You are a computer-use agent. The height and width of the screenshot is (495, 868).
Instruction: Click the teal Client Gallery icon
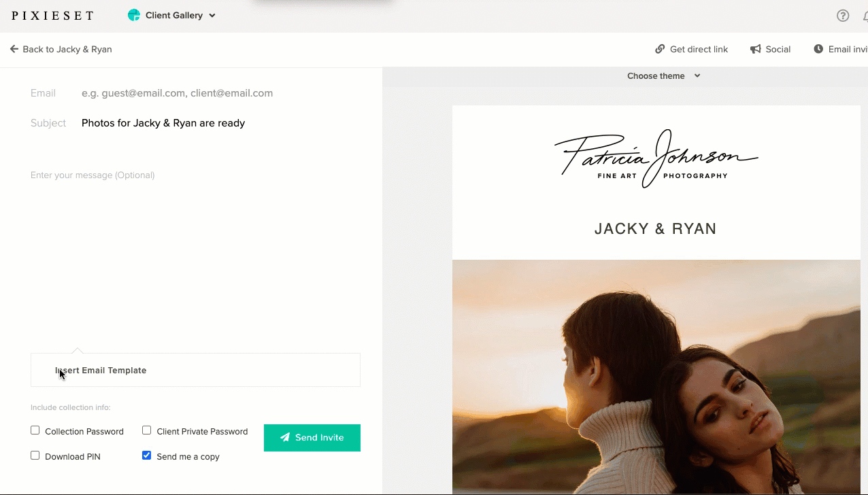(134, 15)
